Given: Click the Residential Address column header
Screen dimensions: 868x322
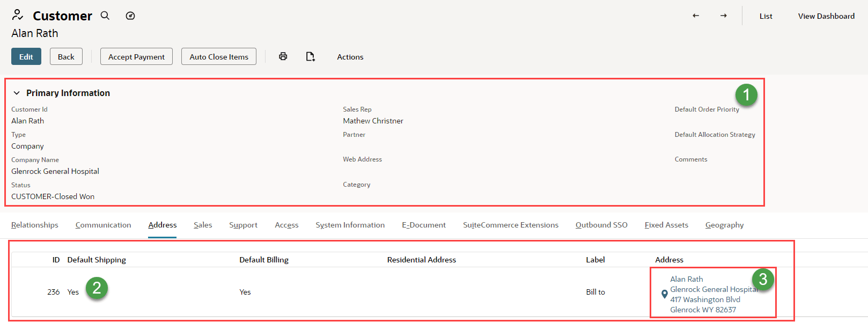Looking at the screenshot, I should (422, 260).
